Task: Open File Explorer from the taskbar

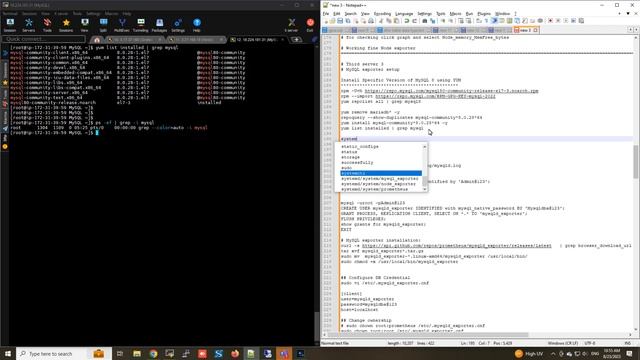Action: pyautogui.click(x=137, y=353)
